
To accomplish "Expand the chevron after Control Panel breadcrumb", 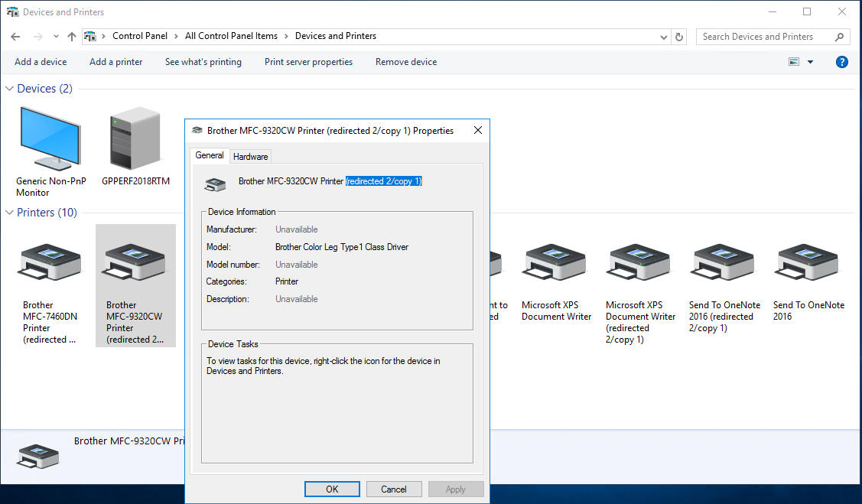I will (176, 36).
